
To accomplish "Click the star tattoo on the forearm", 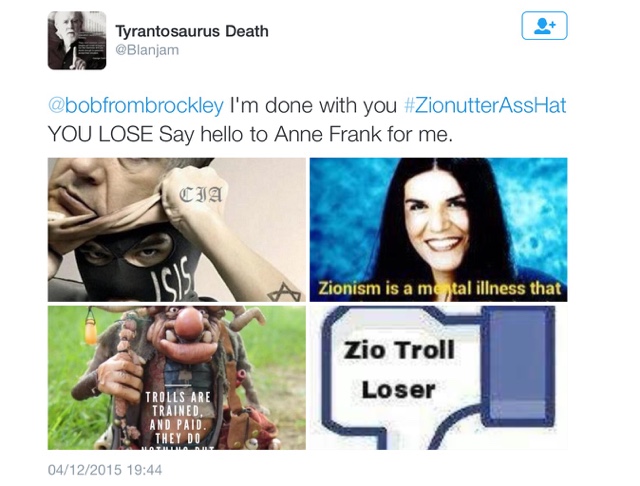I will coord(284,292).
